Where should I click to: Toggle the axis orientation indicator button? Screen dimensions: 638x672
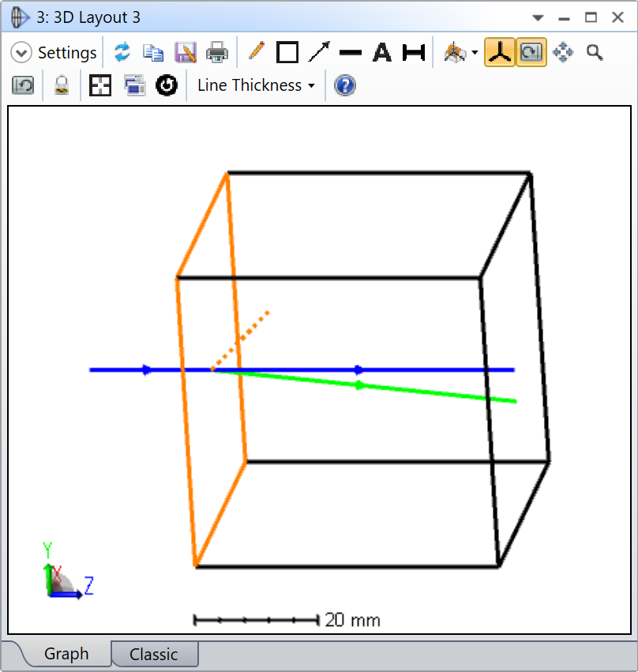499,53
